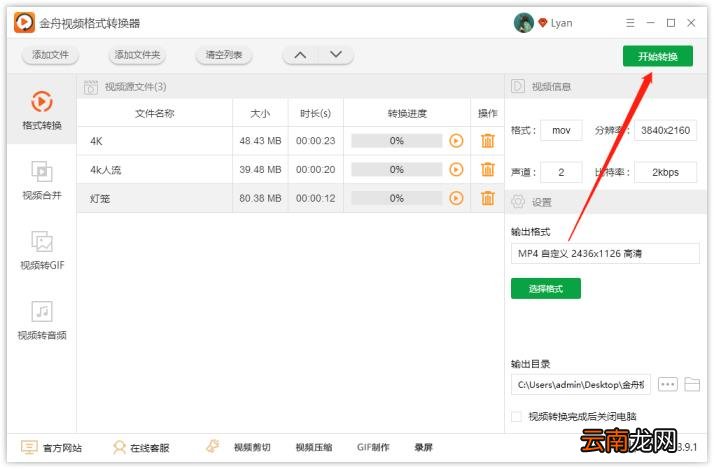Click the 大小 column header

260,113
